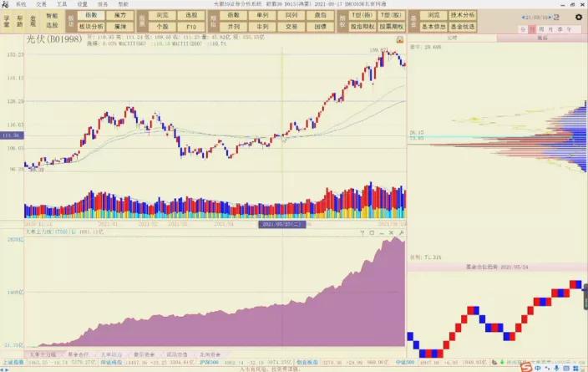The image size is (588, 372).
Task: Click the F10 button
Action: [x=191, y=27]
